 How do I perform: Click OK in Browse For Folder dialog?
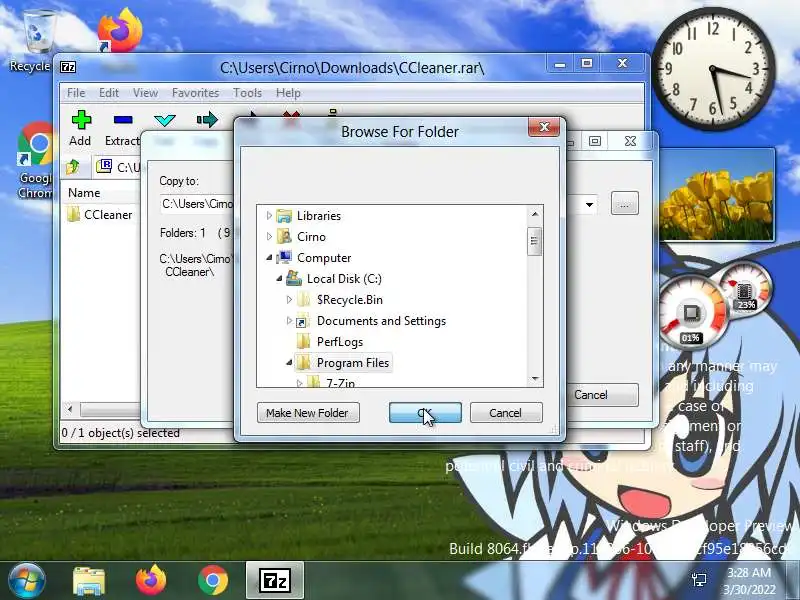coord(425,413)
